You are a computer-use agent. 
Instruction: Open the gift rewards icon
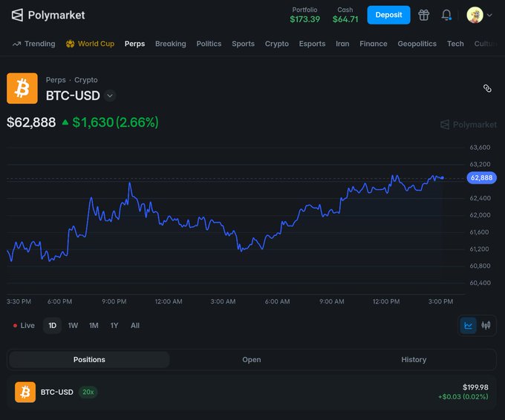tap(423, 15)
